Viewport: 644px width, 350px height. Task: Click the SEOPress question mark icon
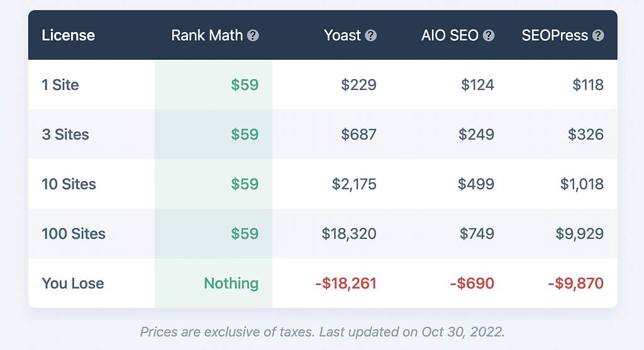tap(598, 35)
